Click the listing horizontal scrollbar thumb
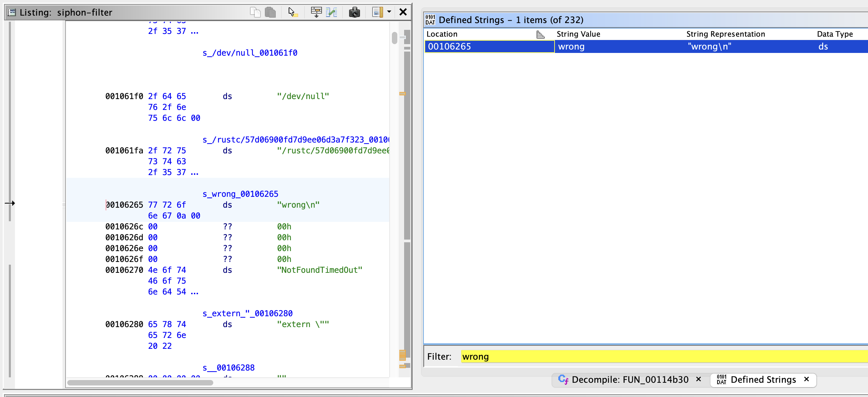Viewport: 868px width, 397px height. coord(140,383)
